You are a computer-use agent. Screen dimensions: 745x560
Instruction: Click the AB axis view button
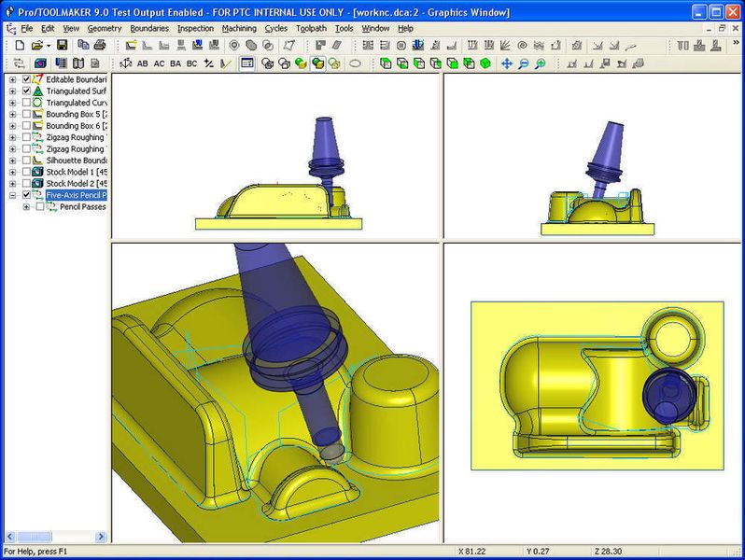[x=143, y=63]
